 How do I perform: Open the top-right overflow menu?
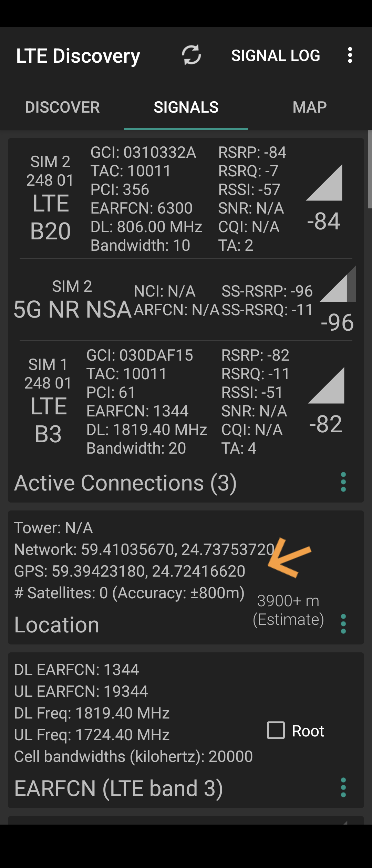(x=350, y=55)
